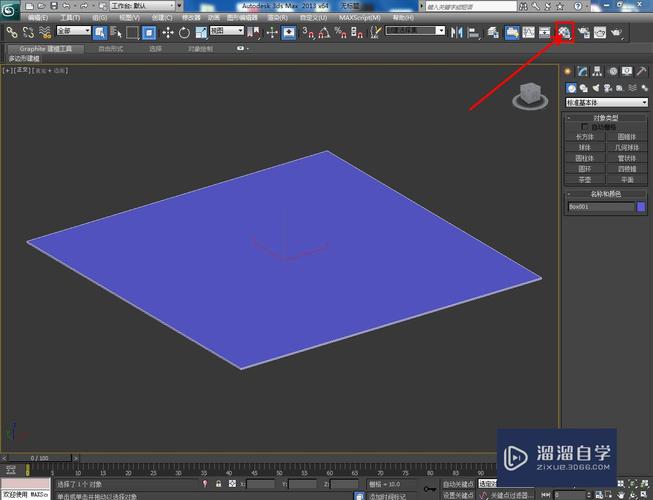Click the 球体 (Sphere) primitive button
The height and width of the screenshot is (500, 653).
point(585,147)
